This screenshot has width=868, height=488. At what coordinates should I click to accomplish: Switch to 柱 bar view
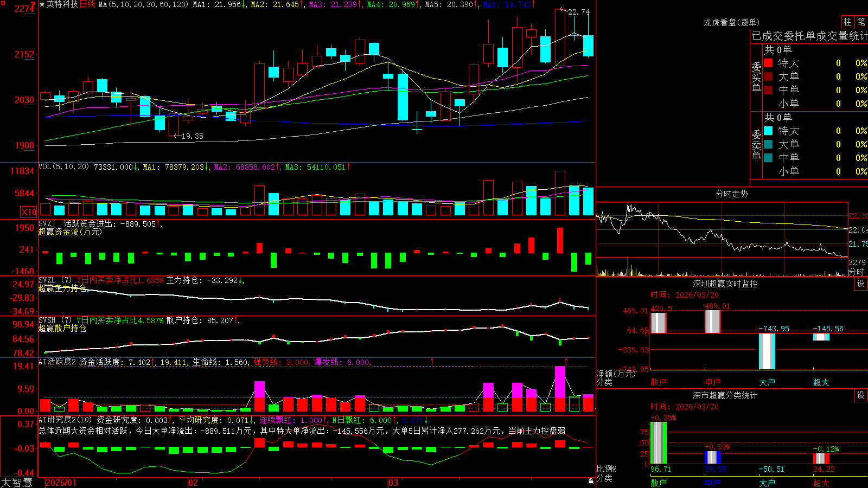coord(847,22)
